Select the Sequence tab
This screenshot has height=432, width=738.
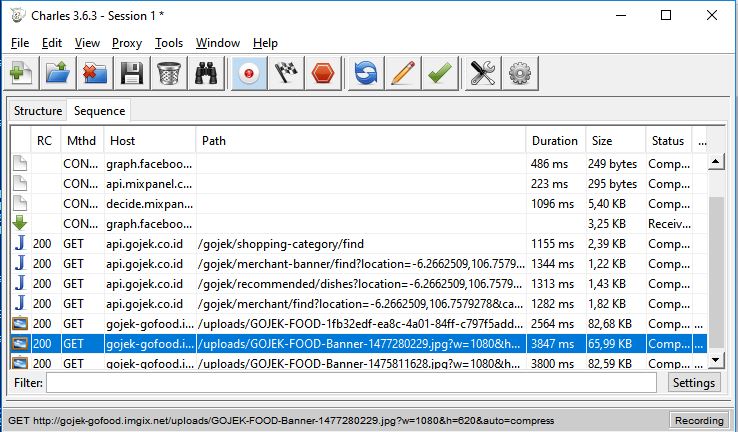click(x=99, y=111)
